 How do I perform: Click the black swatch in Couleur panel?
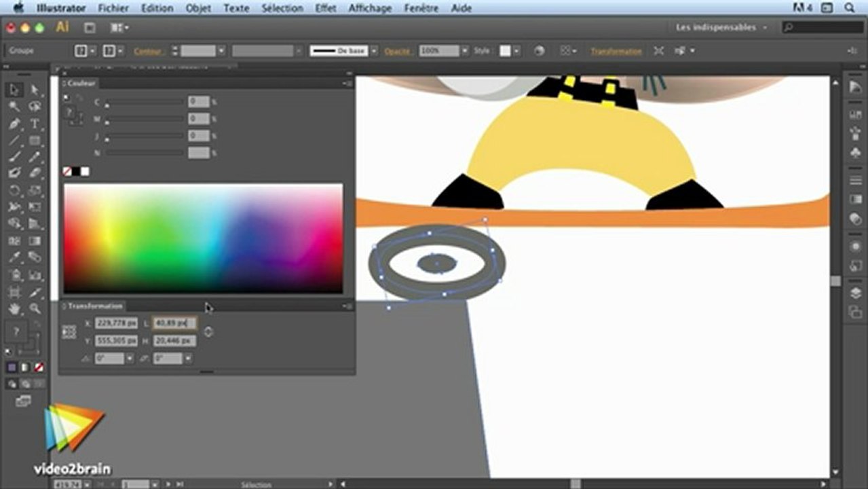(76, 172)
